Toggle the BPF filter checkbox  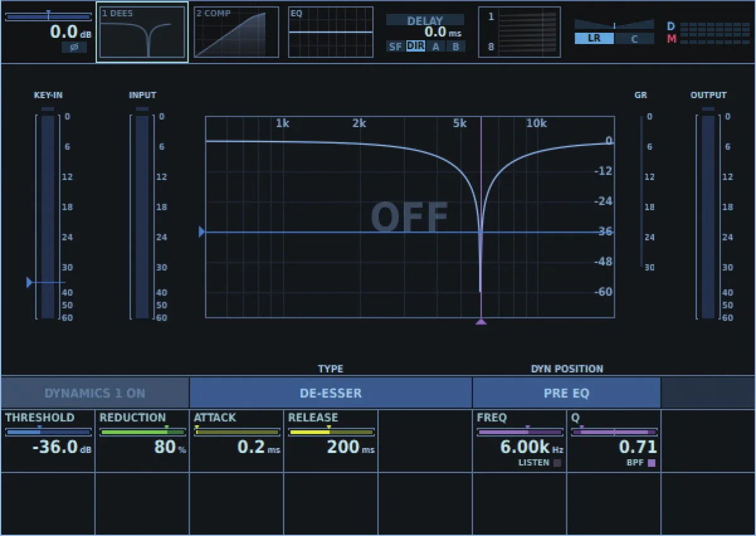click(x=651, y=463)
